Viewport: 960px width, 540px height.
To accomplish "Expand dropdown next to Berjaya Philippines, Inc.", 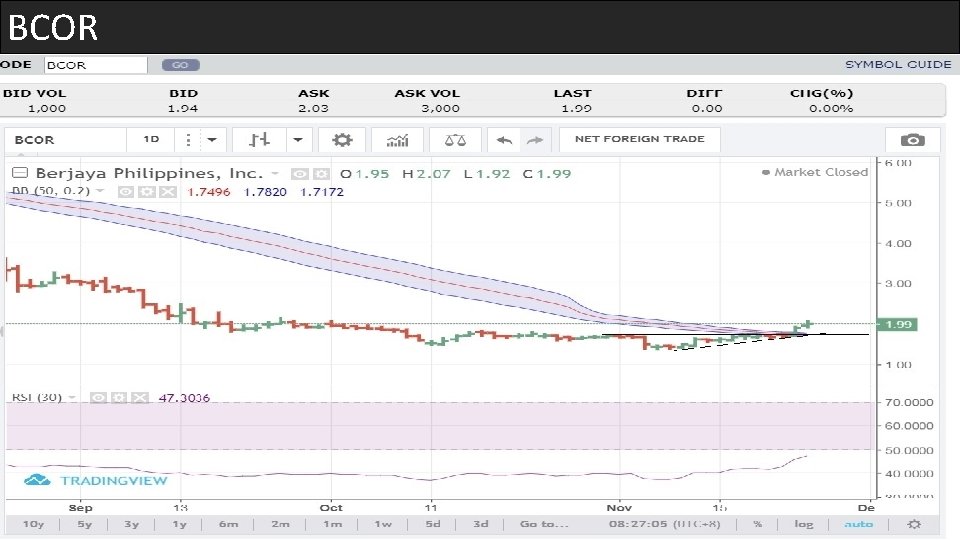I will [275, 174].
